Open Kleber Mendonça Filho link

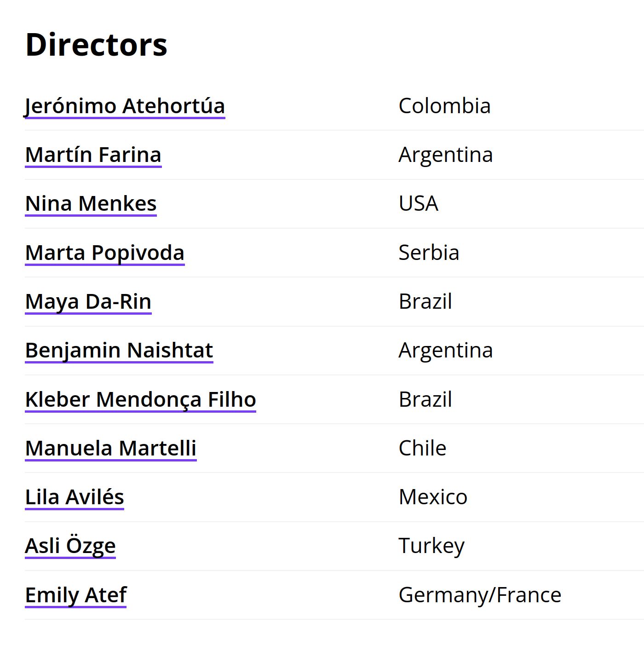141,399
